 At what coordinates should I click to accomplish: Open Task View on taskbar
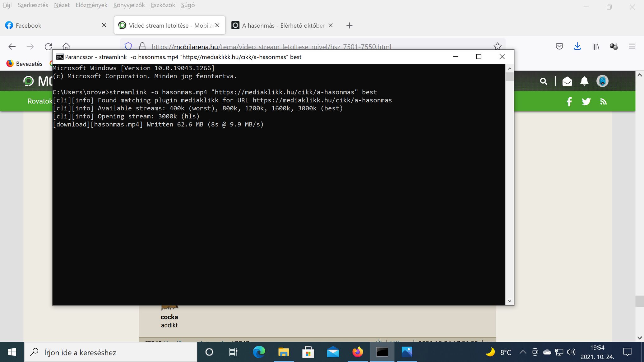click(x=233, y=352)
